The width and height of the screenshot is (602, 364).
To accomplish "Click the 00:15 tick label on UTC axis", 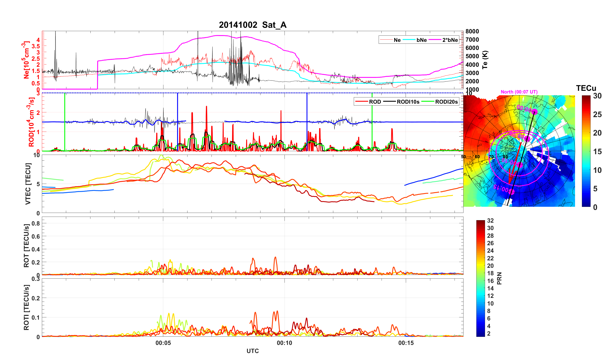I will (x=406, y=343).
